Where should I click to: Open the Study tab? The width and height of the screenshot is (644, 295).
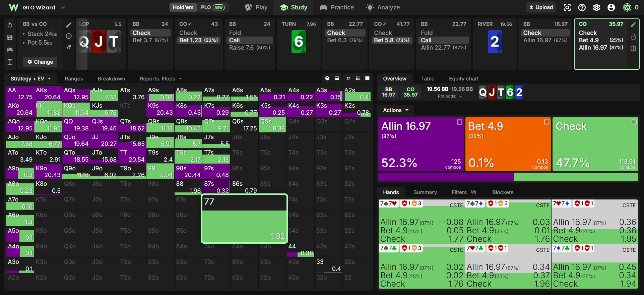pos(294,7)
